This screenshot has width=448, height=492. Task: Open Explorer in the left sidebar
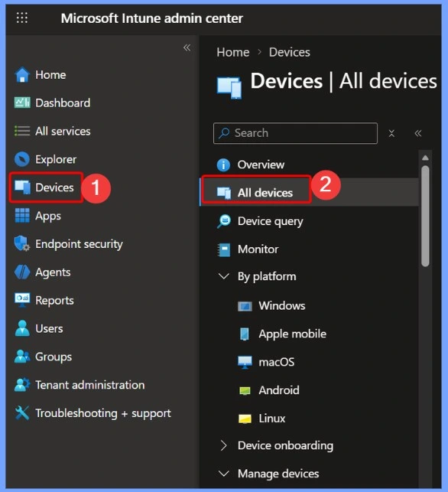[x=56, y=159]
